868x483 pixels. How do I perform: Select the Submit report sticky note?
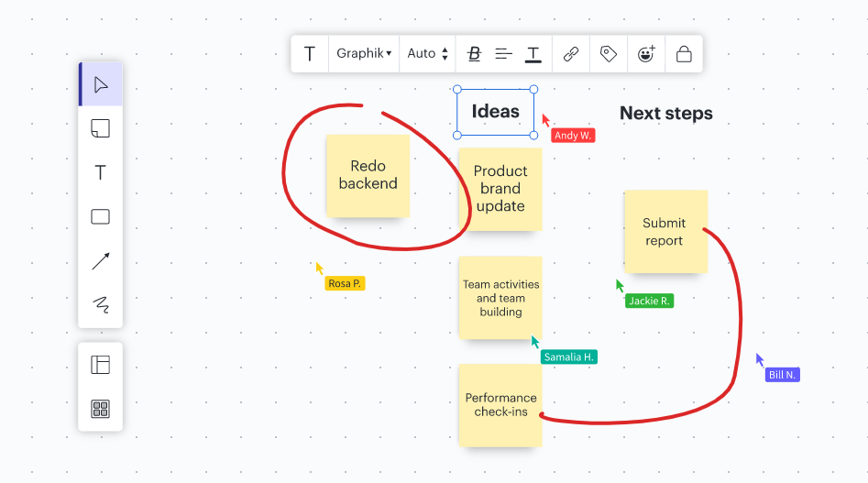[666, 231]
